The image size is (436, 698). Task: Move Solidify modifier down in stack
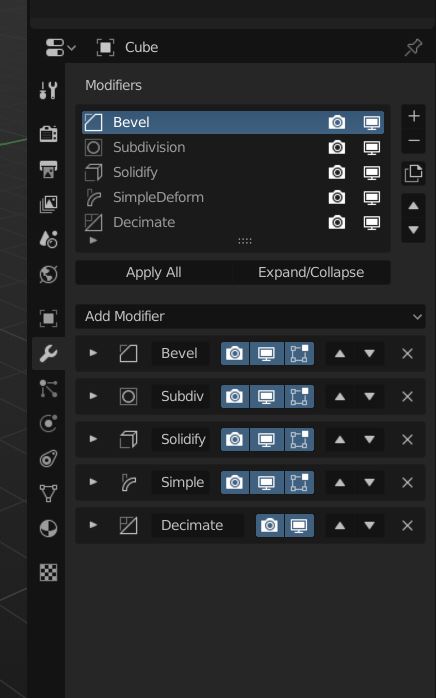pos(370,439)
